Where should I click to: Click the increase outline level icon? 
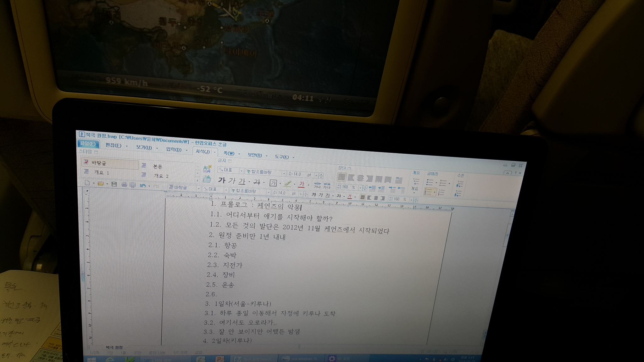[x=460, y=184]
